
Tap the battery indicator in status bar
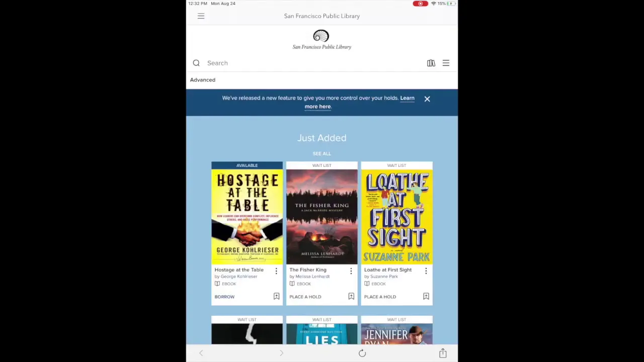coord(450,4)
